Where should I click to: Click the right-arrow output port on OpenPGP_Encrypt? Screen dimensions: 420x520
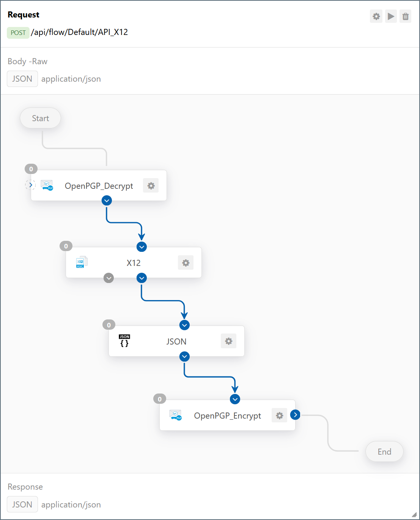pos(295,415)
